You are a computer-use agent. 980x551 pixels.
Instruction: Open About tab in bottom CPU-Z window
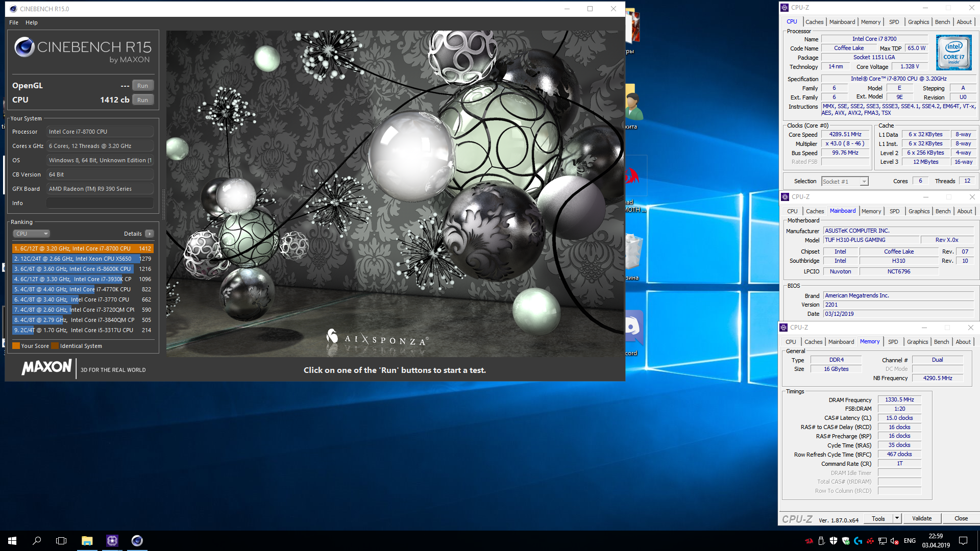[x=963, y=342]
